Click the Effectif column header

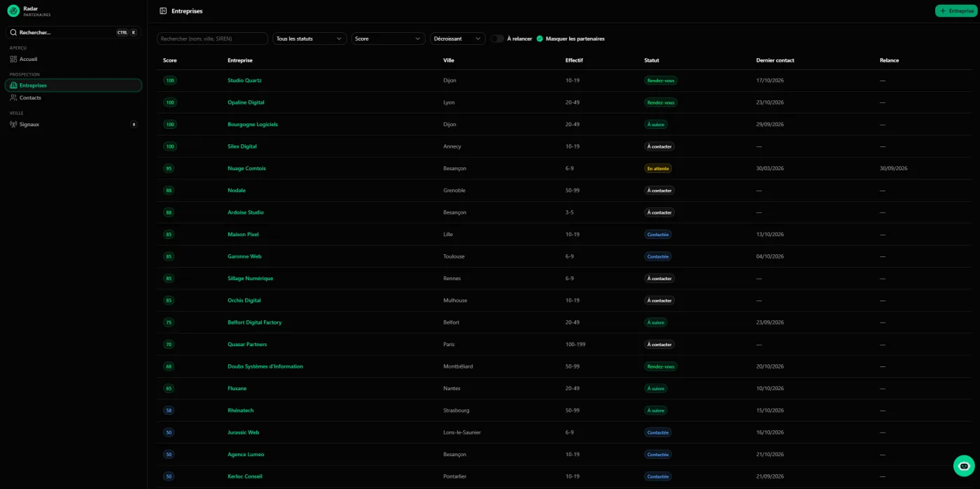tap(574, 60)
